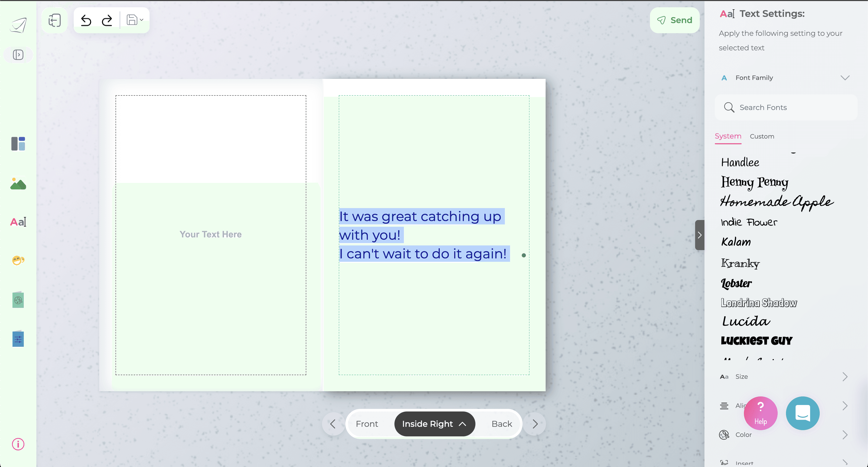Collapse the right settings panel handle
The width and height of the screenshot is (868, 467).
[x=700, y=235]
